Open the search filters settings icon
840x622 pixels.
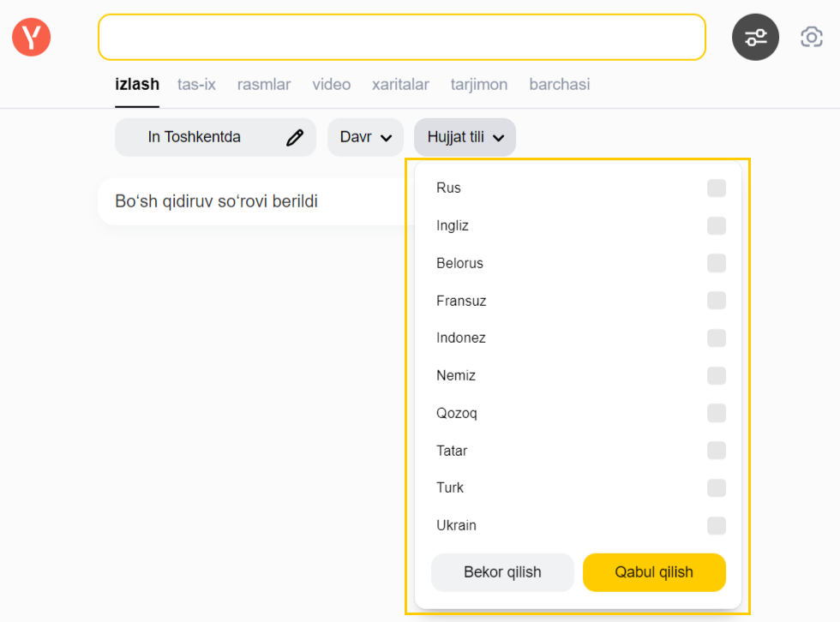[755, 37]
